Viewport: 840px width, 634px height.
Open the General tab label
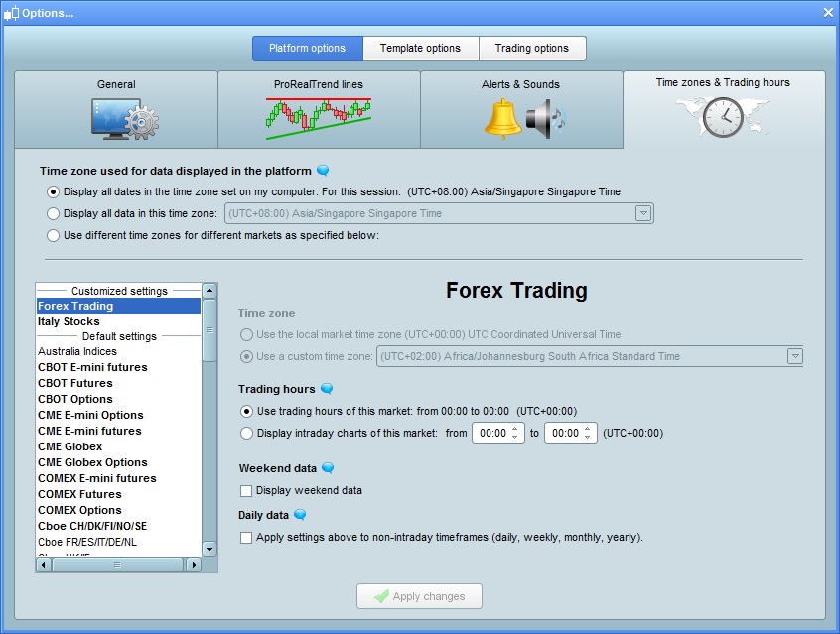tap(116, 84)
